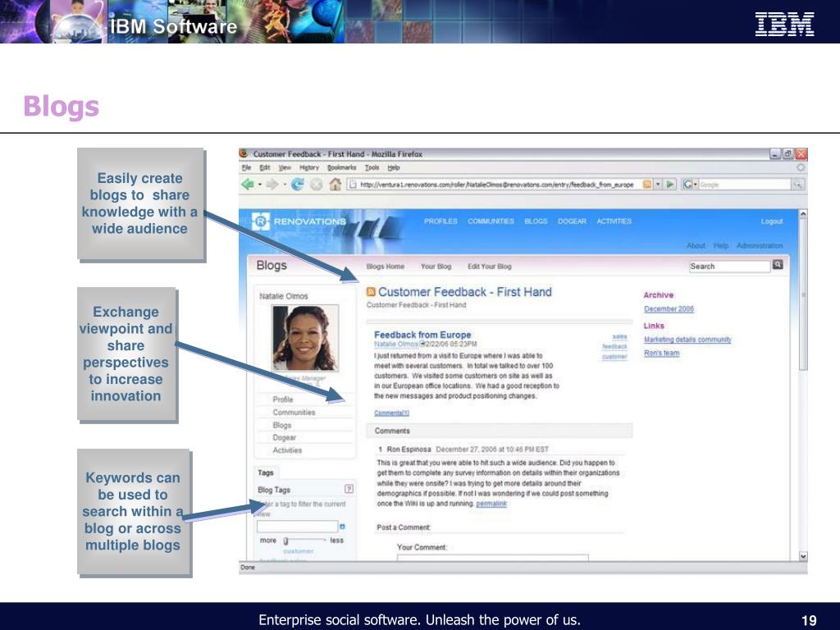The height and width of the screenshot is (630, 840).
Task: Open the File menu
Action: [x=246, y=167]
